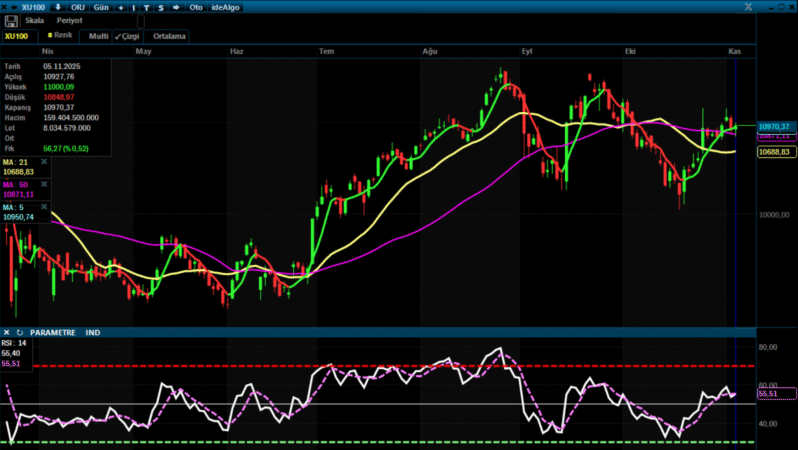
Task: Click the download arrow icon next to XU100
Action: 57,7
